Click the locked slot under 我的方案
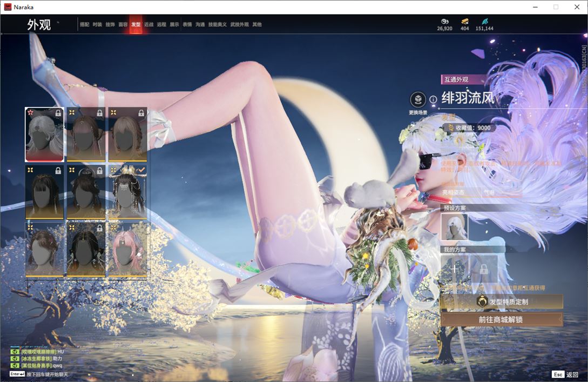 pyautogui.click(x=484, y=269)
